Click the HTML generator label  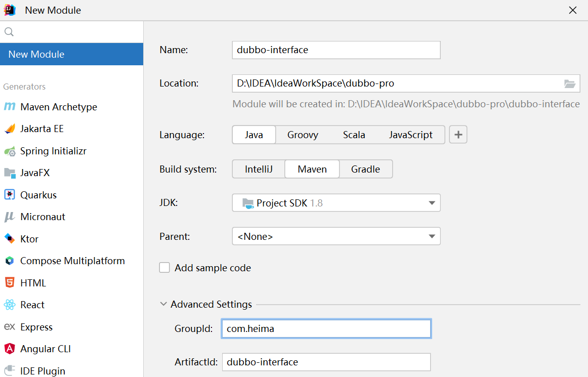pyautogui.click(x=33, y=283)
